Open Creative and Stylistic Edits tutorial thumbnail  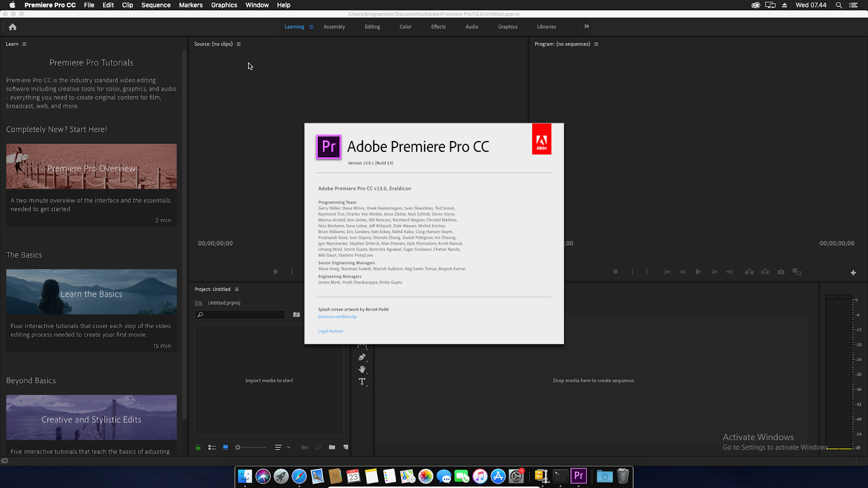(91, 418)
